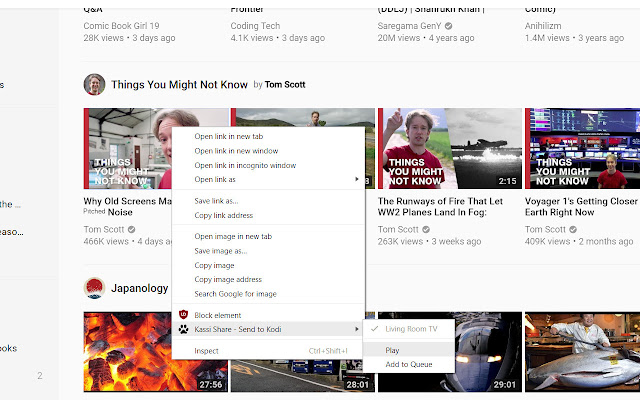Open Coding Tech channel link
The image size is (640, 400).
pyautogui.click(x=255, y=26)
